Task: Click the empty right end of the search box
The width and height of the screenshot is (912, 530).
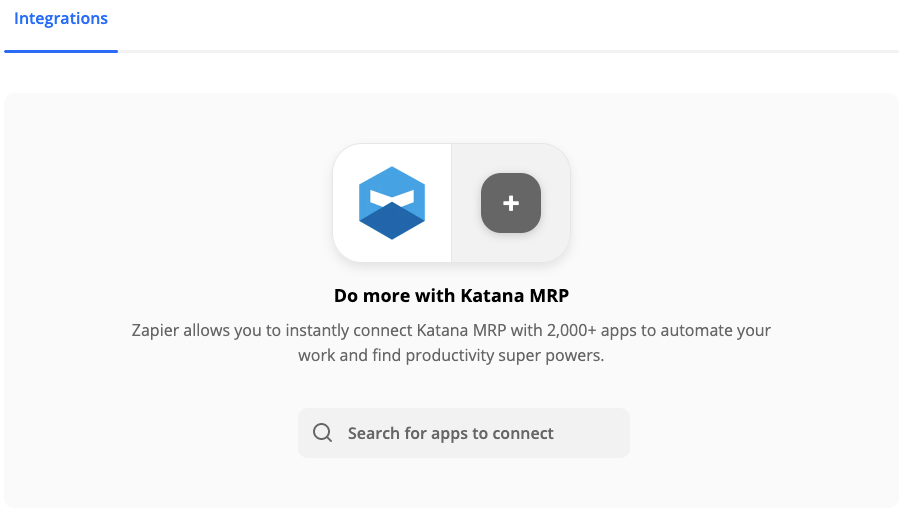Action: click(593, 433)
